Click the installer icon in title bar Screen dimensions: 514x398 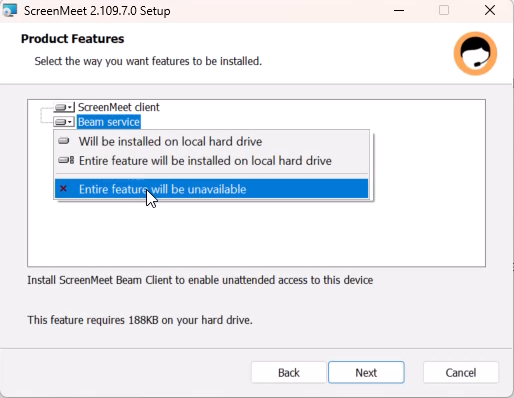tap(9, 10)
